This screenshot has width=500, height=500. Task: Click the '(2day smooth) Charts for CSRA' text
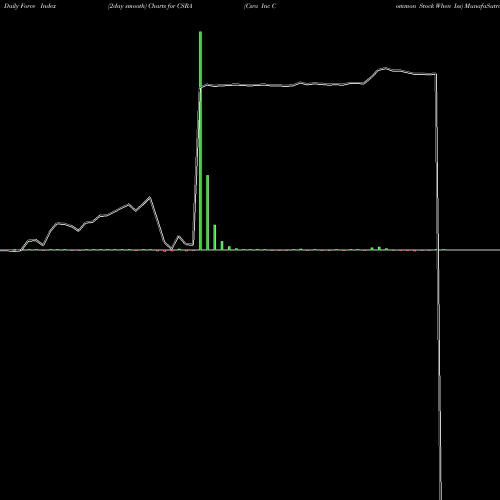(x=150, y=6)
